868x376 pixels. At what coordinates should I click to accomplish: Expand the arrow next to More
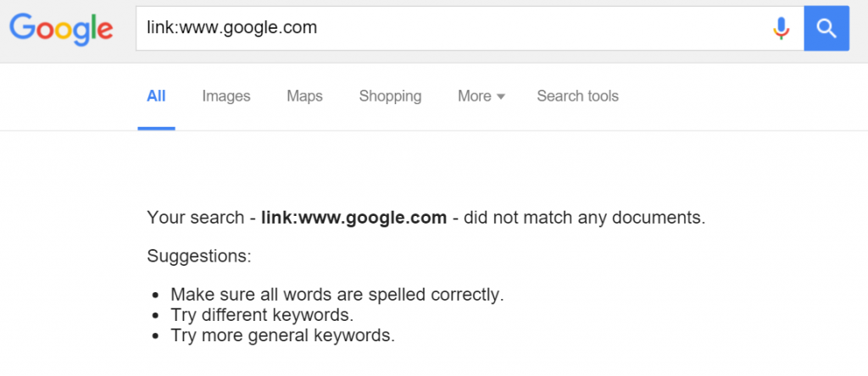pyautogui.click(x=501, y=97)
